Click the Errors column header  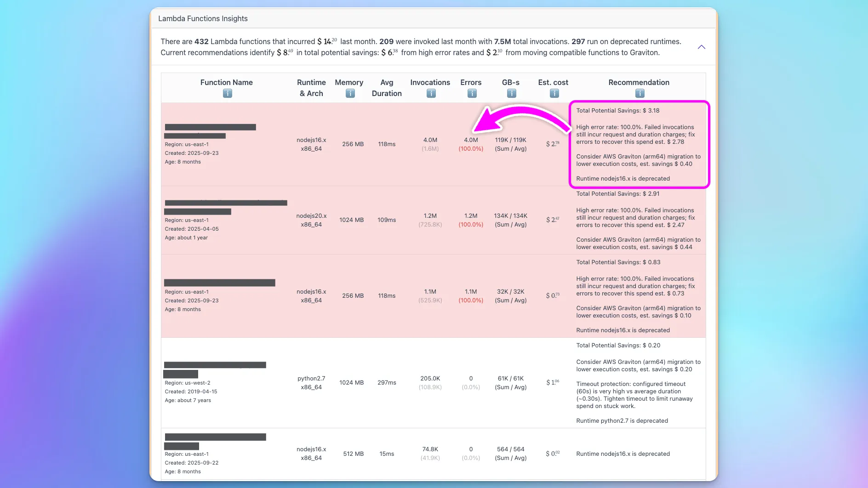[471, 82]
